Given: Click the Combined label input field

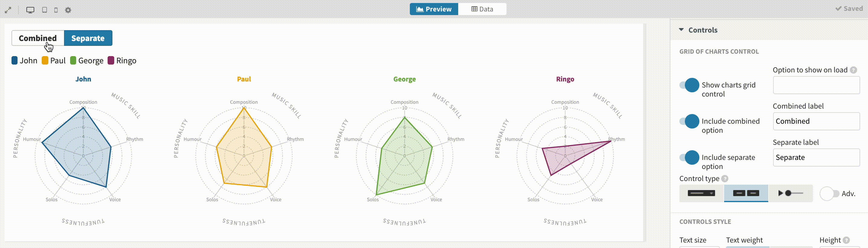Looking at the screenshot, I should click(x=816, y=121).
